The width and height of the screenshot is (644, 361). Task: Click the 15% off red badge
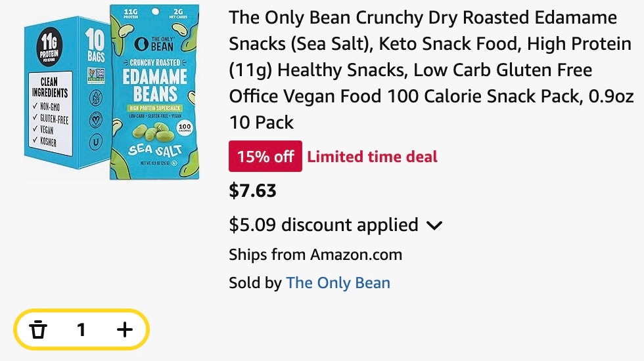point(265,156)
